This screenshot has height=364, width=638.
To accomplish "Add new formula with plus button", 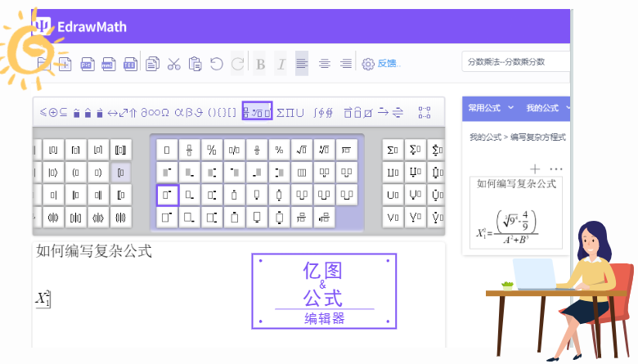I will point(535,169).
